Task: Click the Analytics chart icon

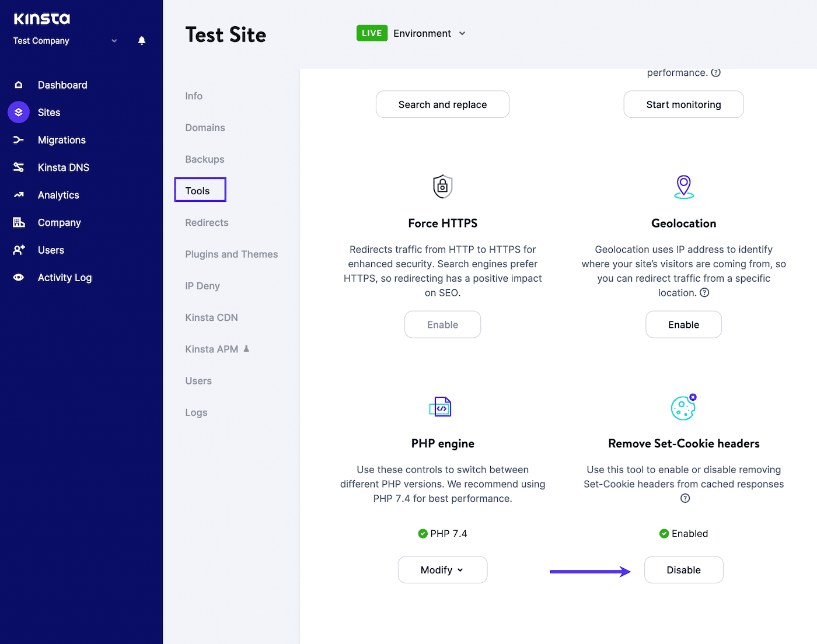Action: [x=18, y=195]
